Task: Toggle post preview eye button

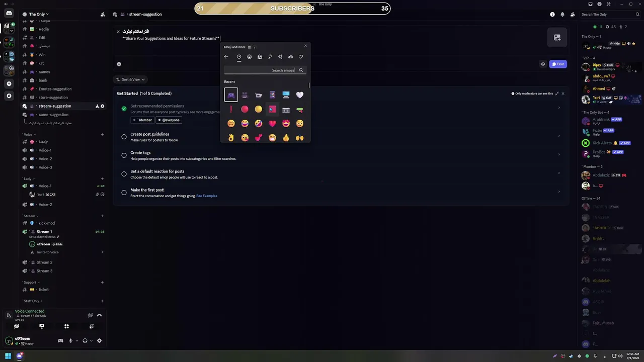Action: click(x=543, y=64)
